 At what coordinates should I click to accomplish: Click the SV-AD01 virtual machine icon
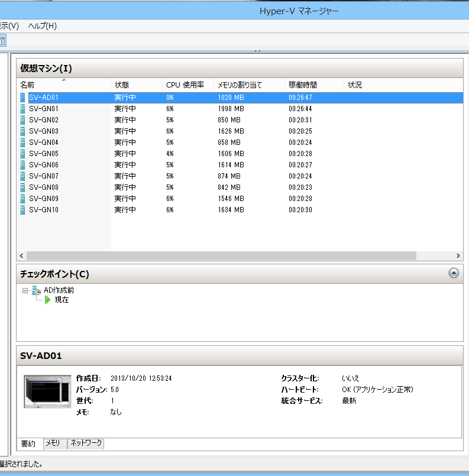(x=22, y=98)
